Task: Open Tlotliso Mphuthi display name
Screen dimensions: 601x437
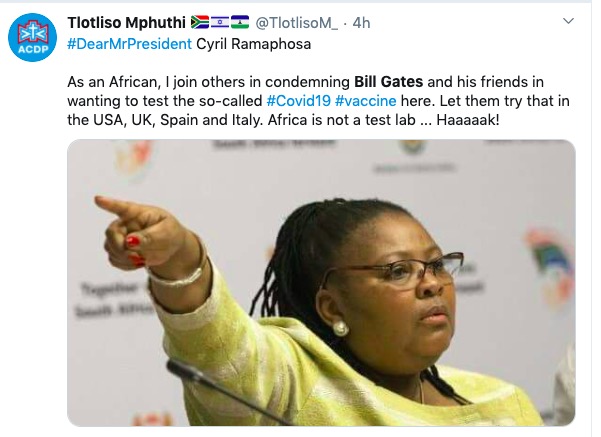Action: pos(126,23)
